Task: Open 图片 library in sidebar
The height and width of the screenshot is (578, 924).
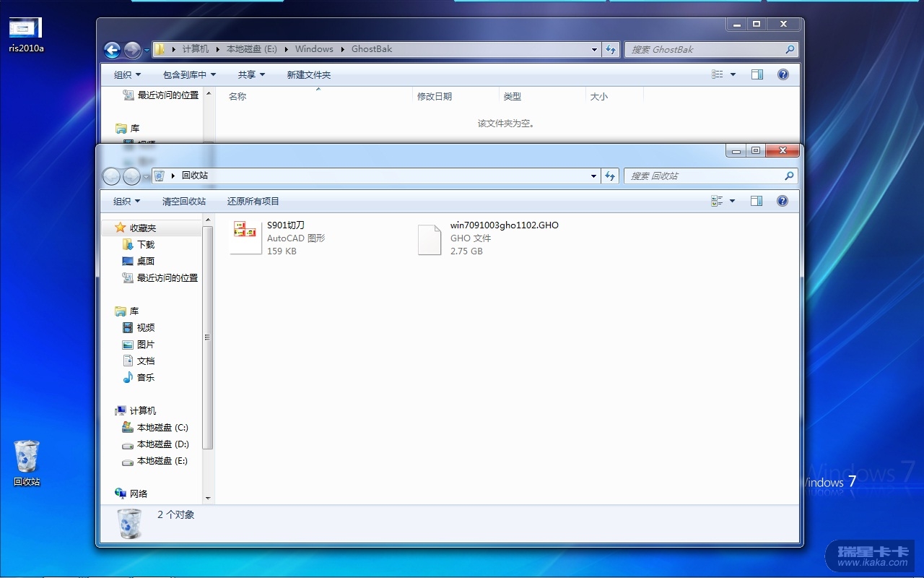Action: tap(139, 345)
